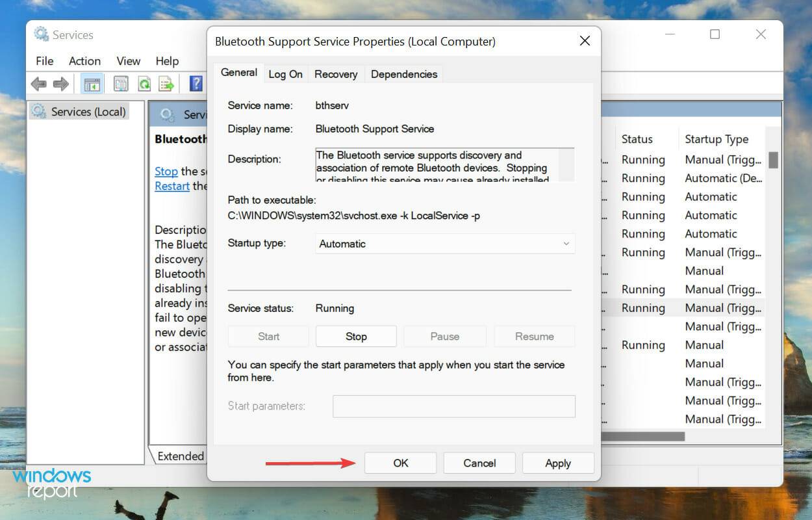
Task: Confirm changes with the OK button
Action: click(400, 463)
